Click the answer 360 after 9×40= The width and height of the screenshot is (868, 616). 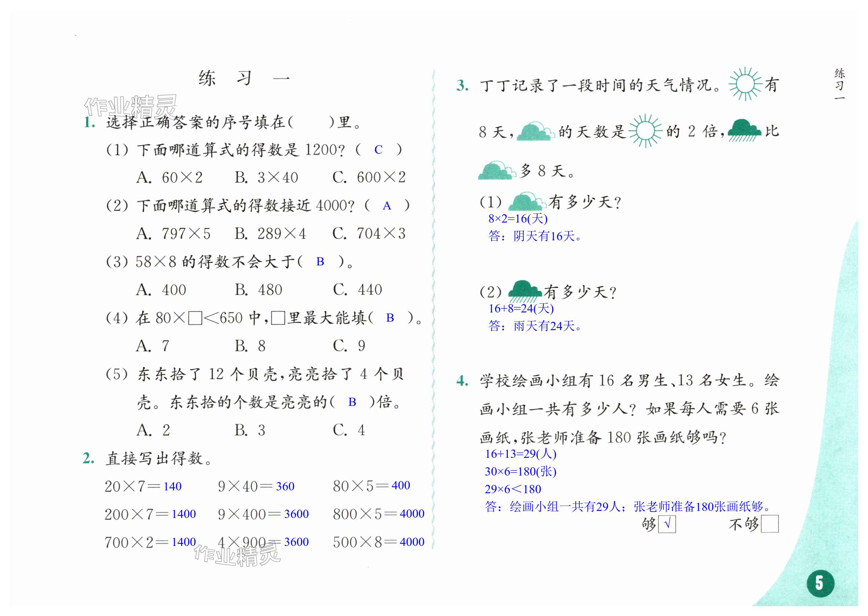coord(285,486)
